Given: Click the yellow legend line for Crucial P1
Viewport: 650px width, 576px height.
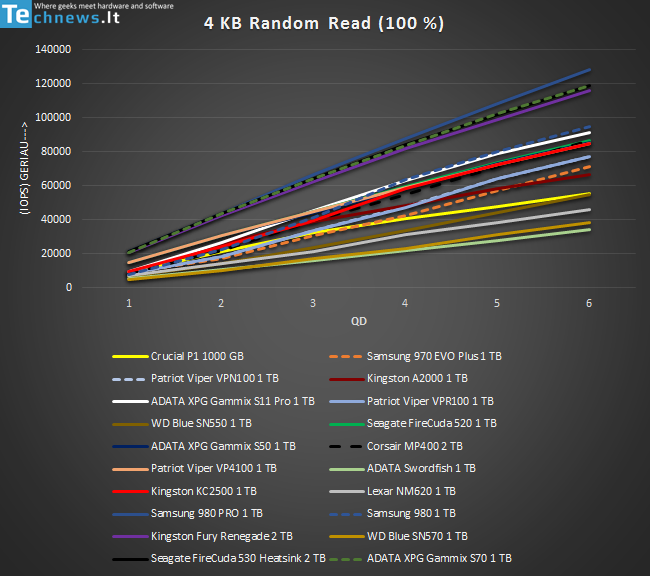Looking at the screenshot, I should point(130,357).
